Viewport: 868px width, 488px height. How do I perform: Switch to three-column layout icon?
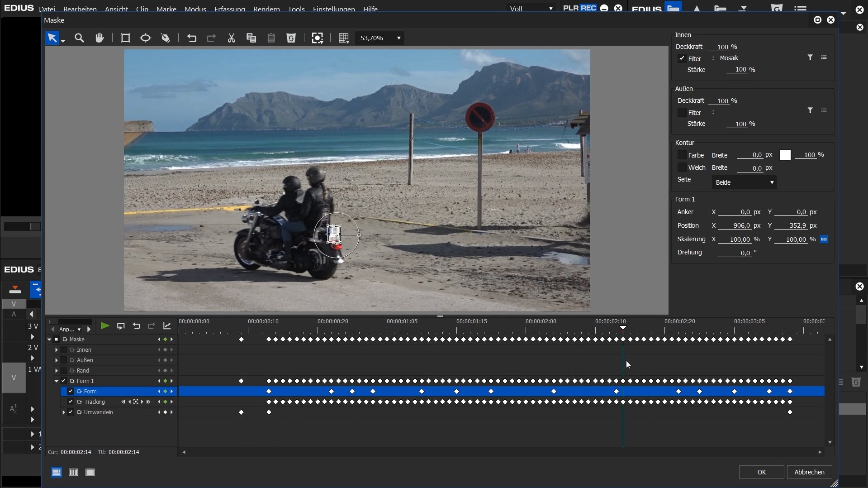pyautogui.click(x=73, y=472)
